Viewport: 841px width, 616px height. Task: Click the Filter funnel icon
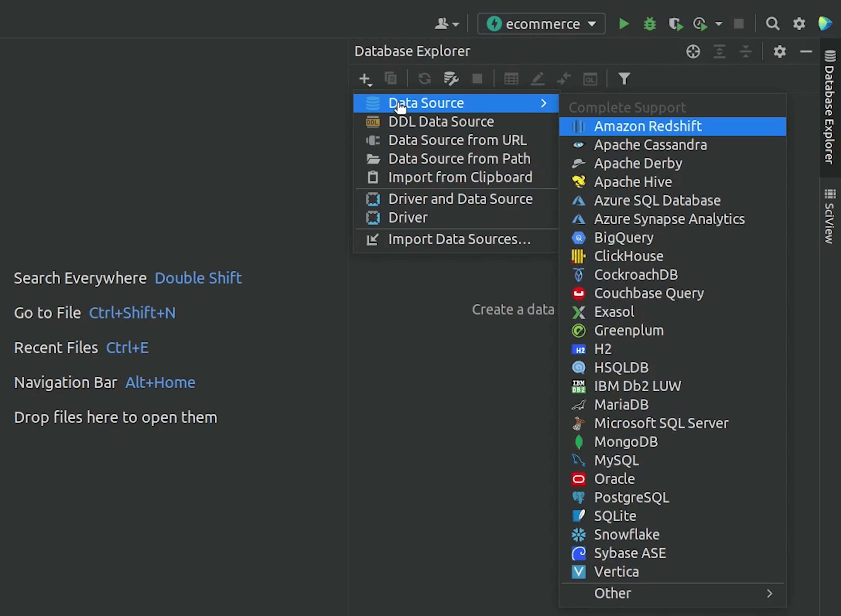(x=624, y=79)
